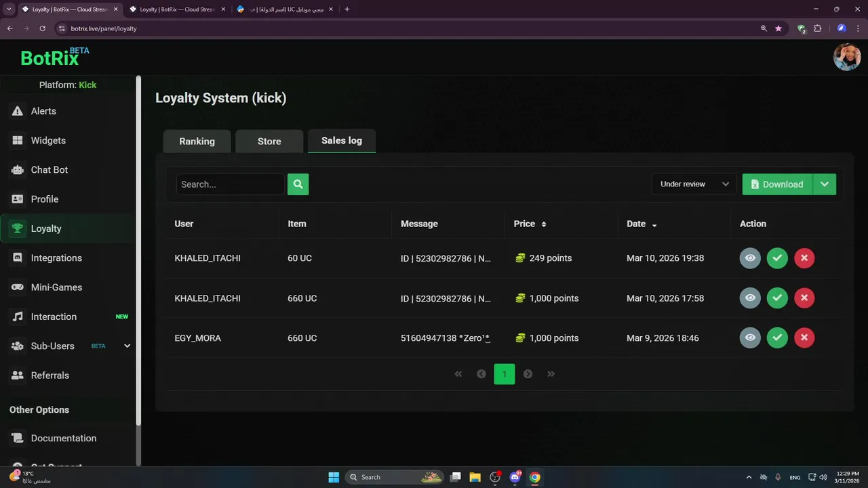This screenshot has width=868, height=488.
Task: Click EGY_MORA user name
Action: point(198,338)
